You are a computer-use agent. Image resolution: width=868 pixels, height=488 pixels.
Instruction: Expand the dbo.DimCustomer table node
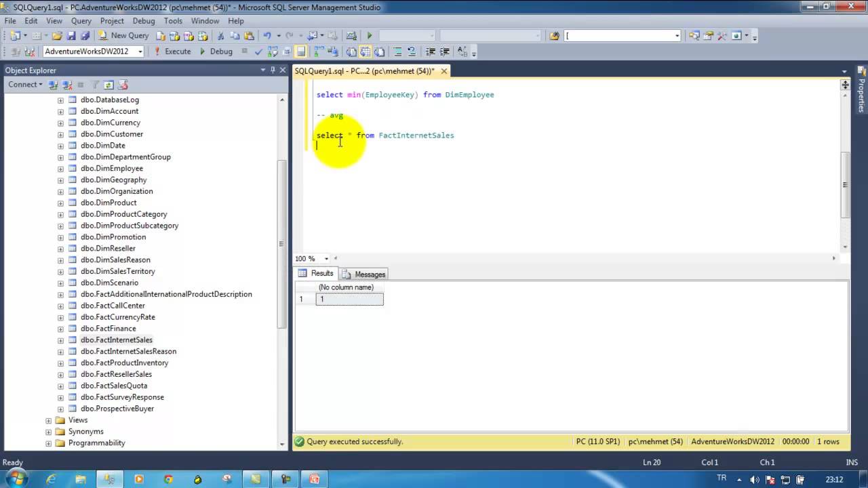click(60, 134)
